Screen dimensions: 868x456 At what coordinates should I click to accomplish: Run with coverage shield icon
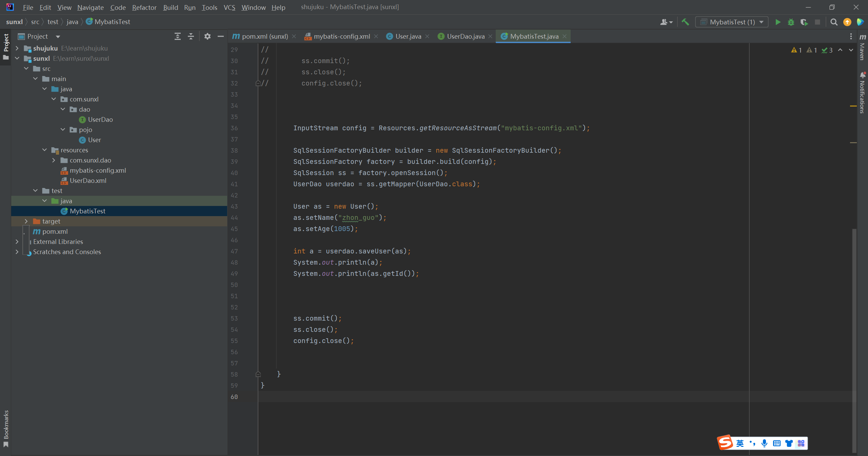point(804,22)
